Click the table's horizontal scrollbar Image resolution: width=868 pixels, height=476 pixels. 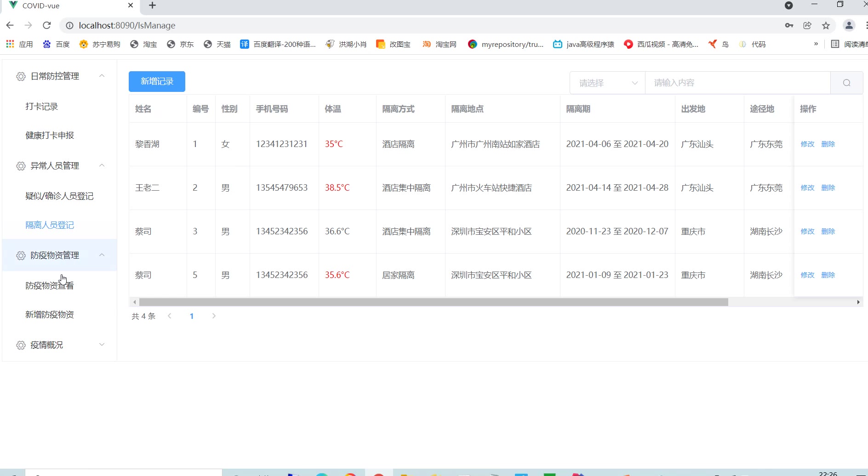point(433,302)
